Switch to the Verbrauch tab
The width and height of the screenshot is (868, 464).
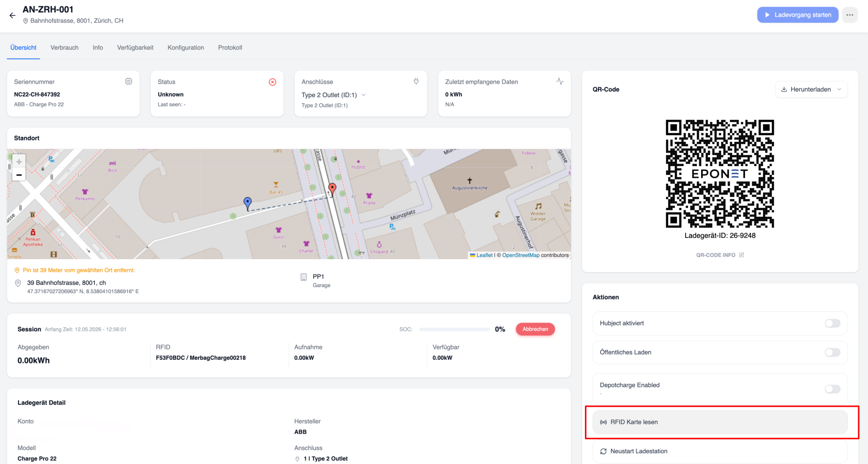pyautogui.click(x=65, y=47)
